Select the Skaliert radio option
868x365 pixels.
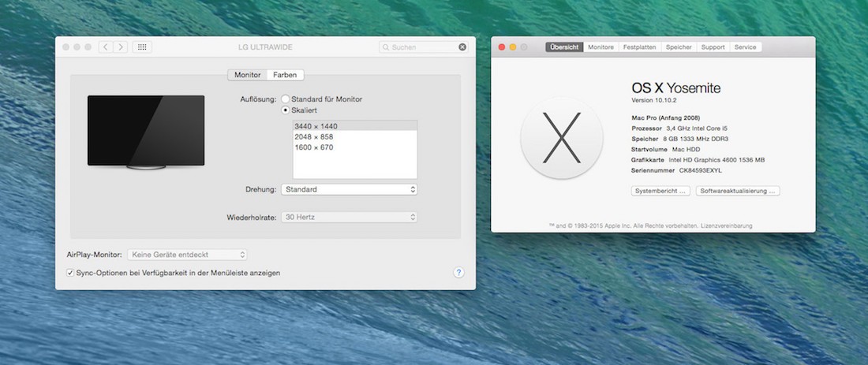[x=285, y=111]
